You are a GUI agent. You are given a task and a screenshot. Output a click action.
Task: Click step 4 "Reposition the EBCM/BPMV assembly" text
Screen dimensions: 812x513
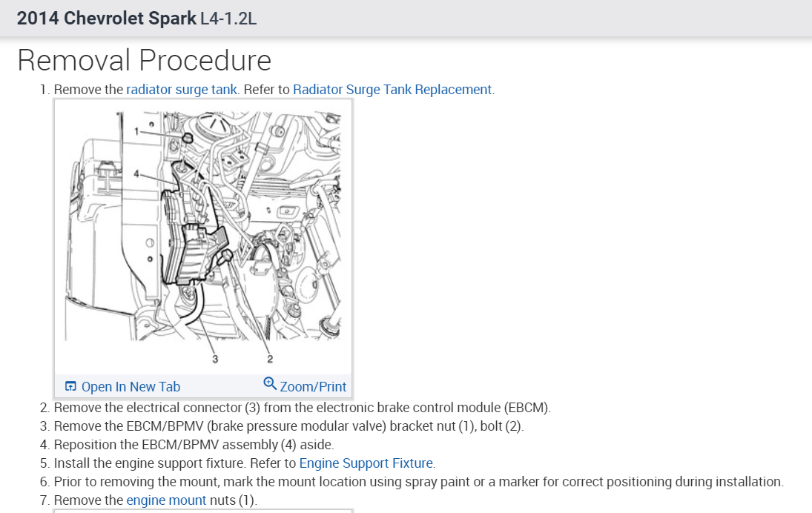tap(194, 445)
